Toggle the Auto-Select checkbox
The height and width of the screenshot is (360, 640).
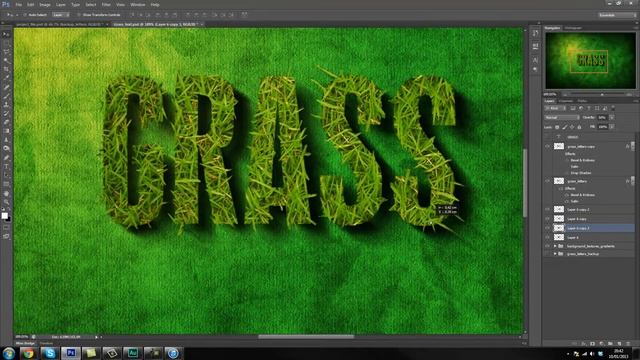[25, 15]
